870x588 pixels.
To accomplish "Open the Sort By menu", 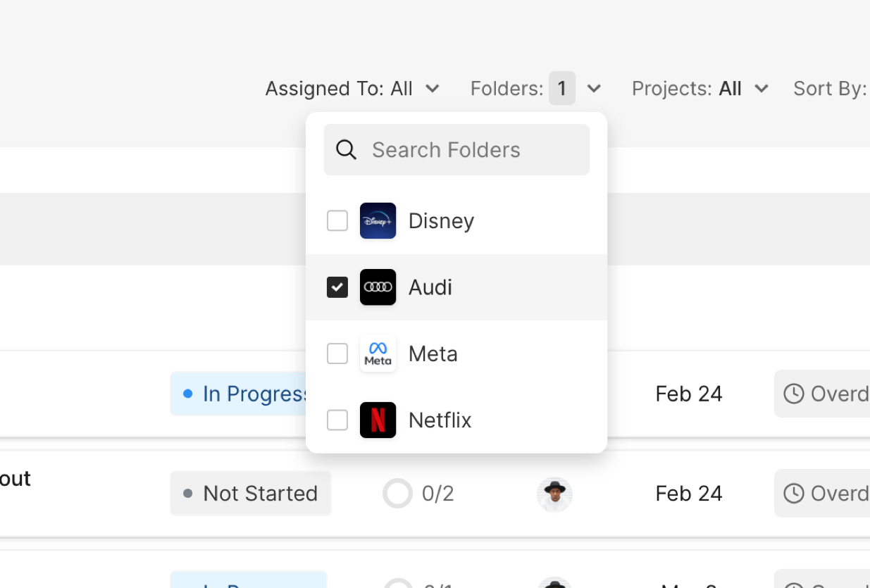I will pos(830,89).
